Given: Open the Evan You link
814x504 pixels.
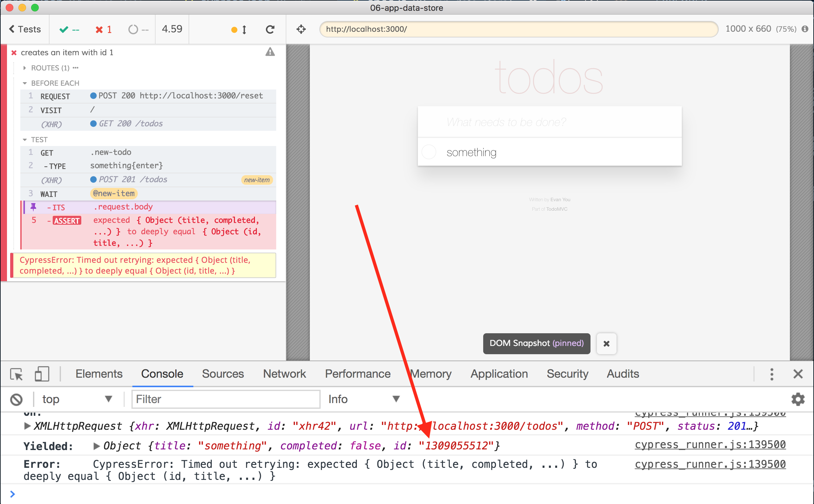Looking at the screenshot, I should (x=560, y=200).
